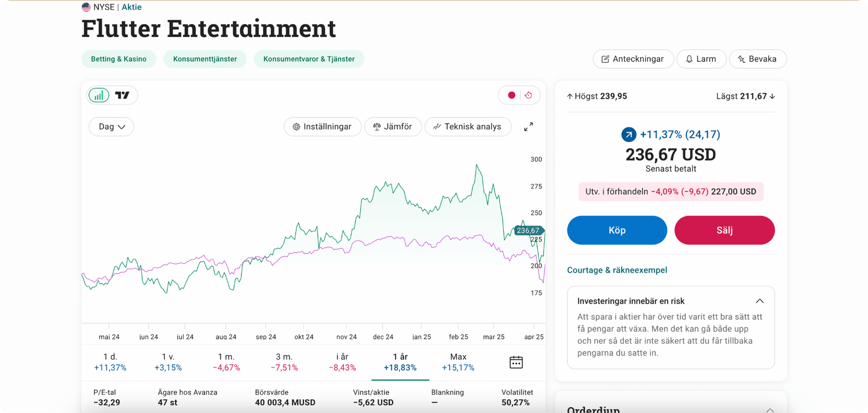Open Teknisk analys
This screenshot has height=413, width=868.
click(x=468, y=127)
